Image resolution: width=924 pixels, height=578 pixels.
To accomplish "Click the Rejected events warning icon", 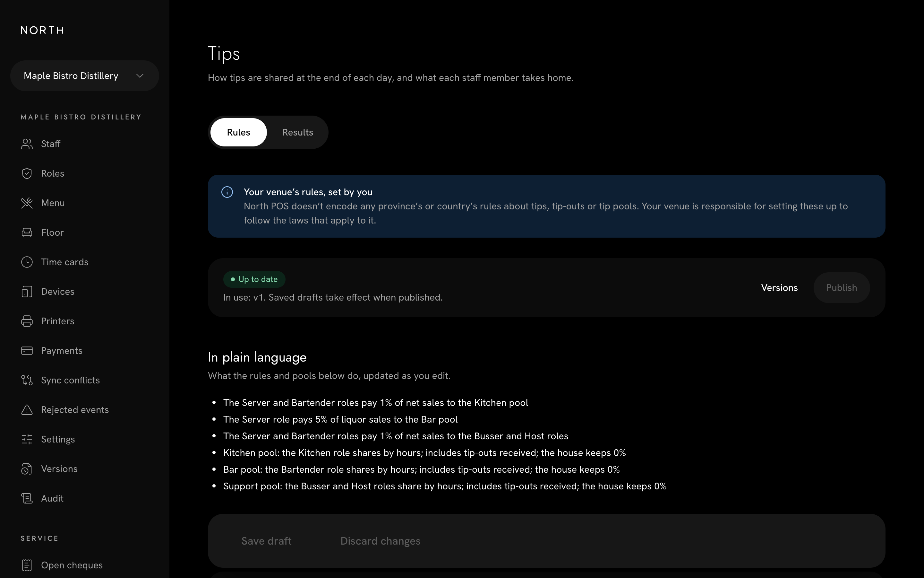I will click(x=27, y=410).
